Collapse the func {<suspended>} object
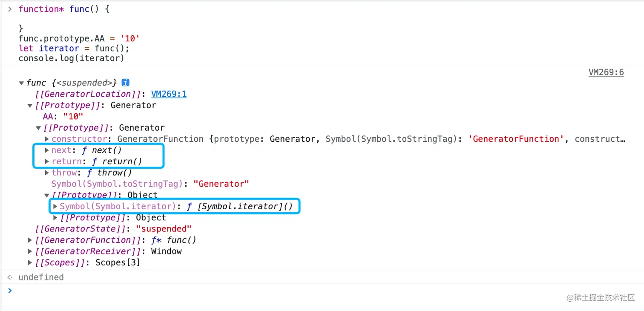Viewport: 644px width, 311px height. [21, 83]
